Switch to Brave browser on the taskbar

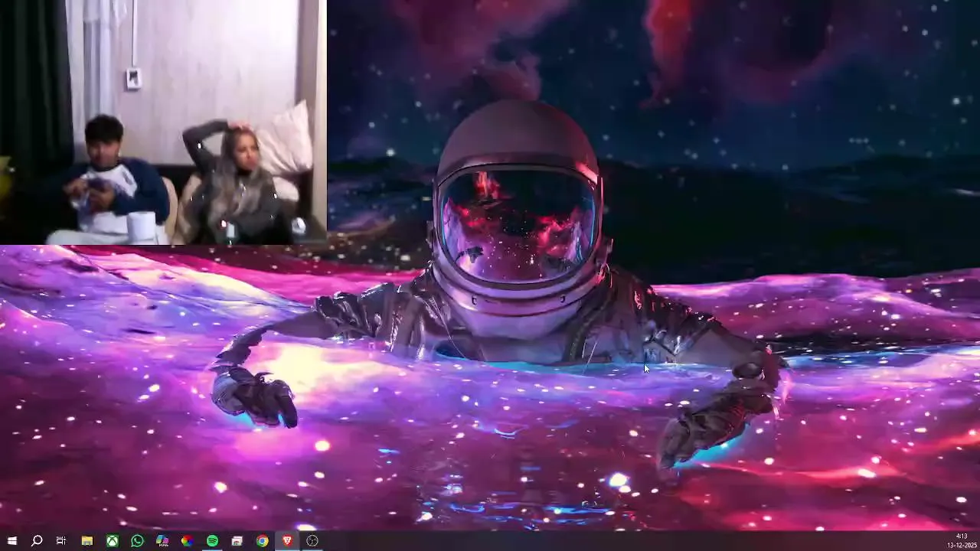pyautogui.click(x=287, y=541)
